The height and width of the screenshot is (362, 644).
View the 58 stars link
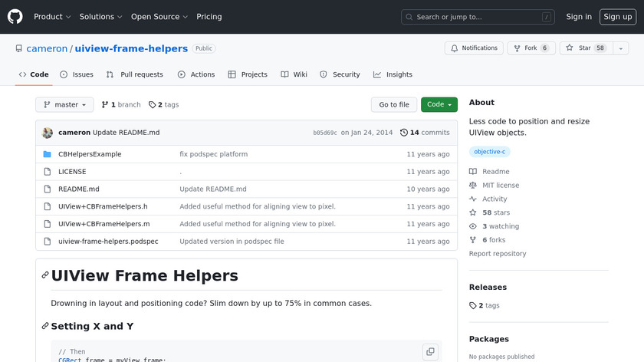point(490,212)
